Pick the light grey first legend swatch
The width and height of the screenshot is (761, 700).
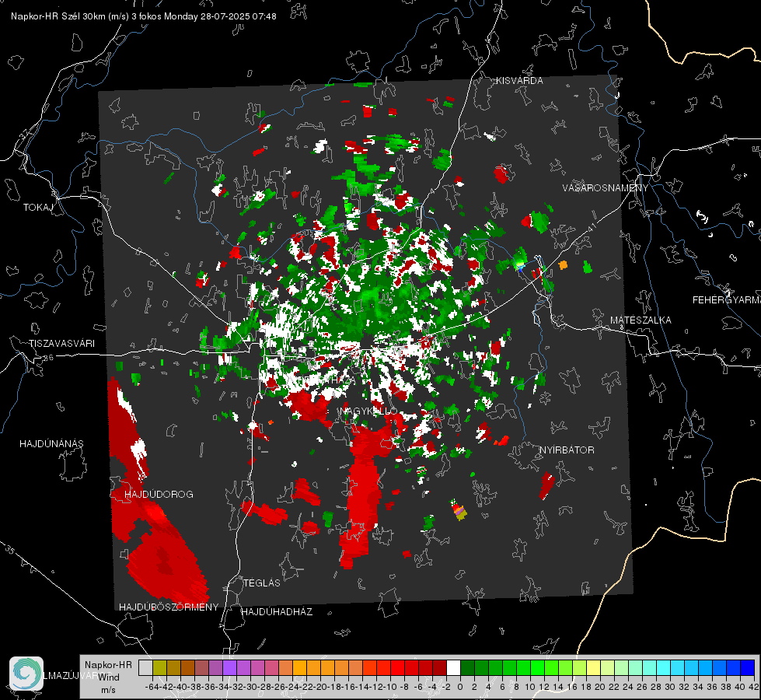pyautogui.click(x=145, y=667)
